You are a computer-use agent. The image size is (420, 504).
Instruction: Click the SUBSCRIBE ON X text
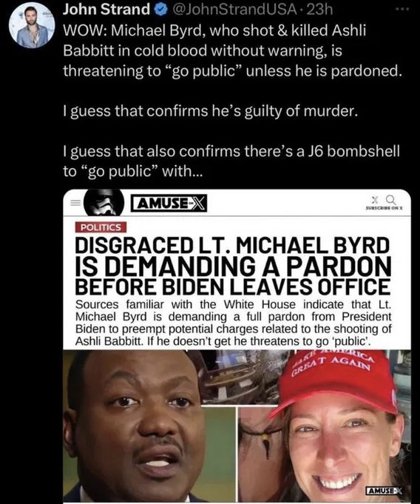coord(384,208)
